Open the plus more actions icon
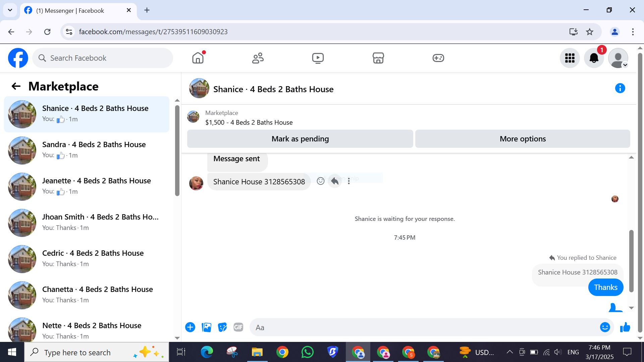This screenshot has height=362, width=644. point(190,327)
